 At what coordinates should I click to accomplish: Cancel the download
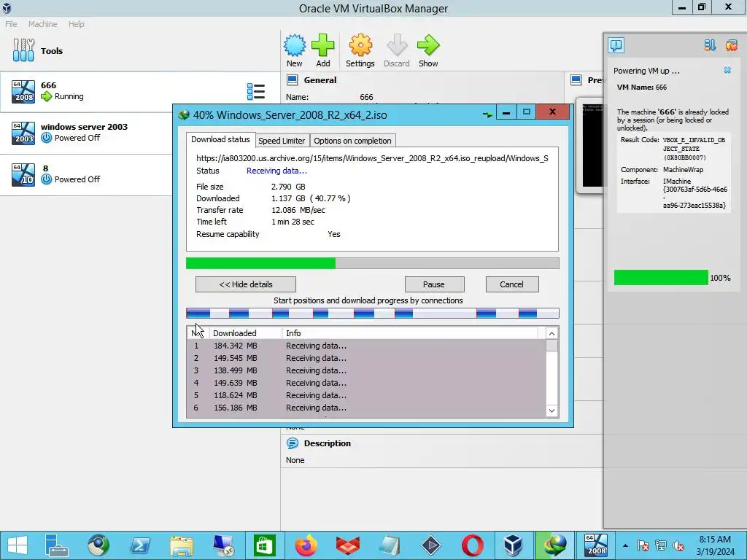[x=511, y=284]
